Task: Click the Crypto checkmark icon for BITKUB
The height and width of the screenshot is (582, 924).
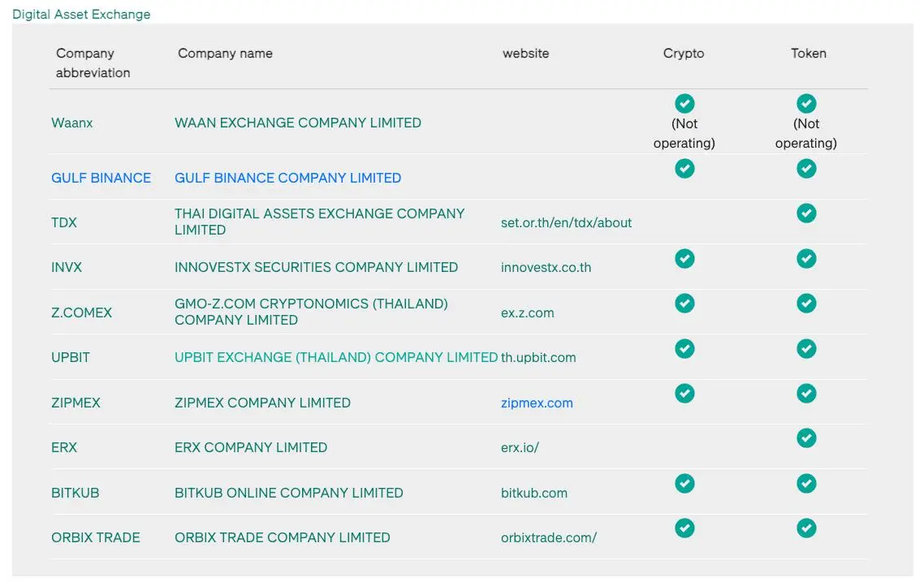Action: tap(684, 483)
